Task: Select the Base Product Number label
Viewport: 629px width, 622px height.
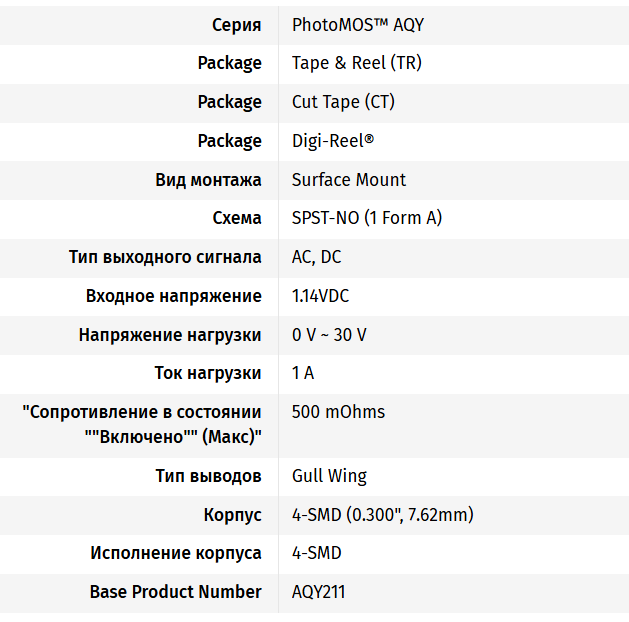Action: coord(176,592)
